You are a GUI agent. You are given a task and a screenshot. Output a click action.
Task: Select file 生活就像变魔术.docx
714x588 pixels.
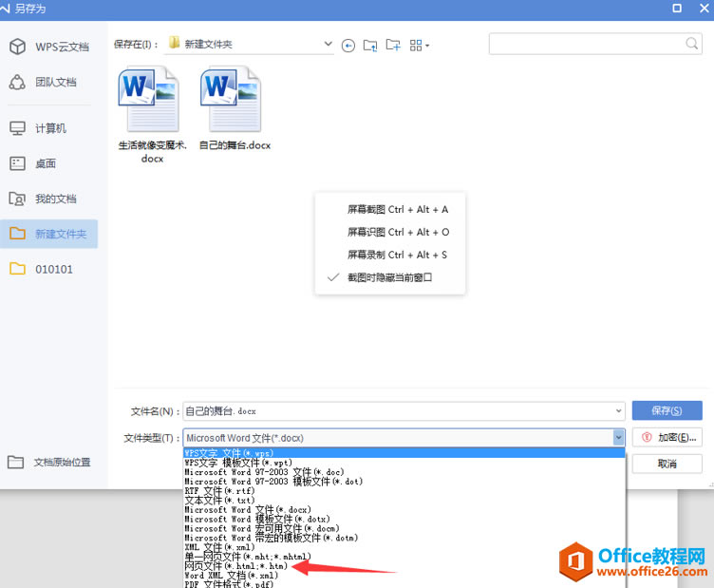[152, 115]
